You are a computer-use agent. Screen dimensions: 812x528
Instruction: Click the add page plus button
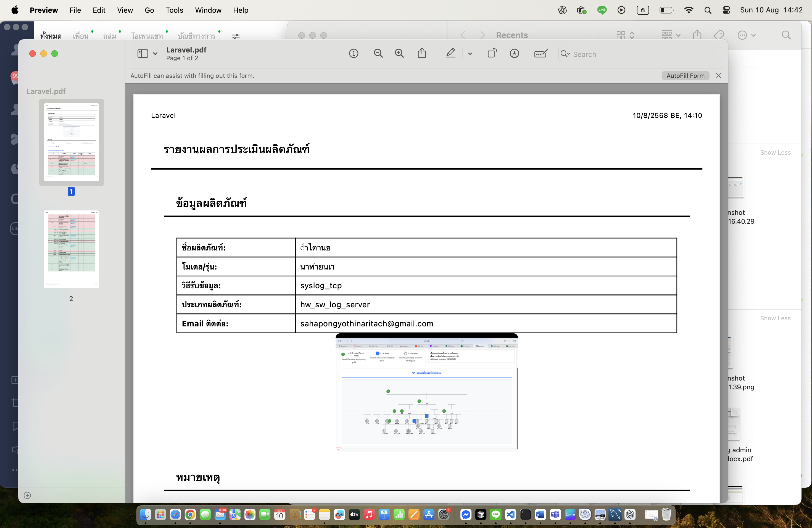pos(27,495)
